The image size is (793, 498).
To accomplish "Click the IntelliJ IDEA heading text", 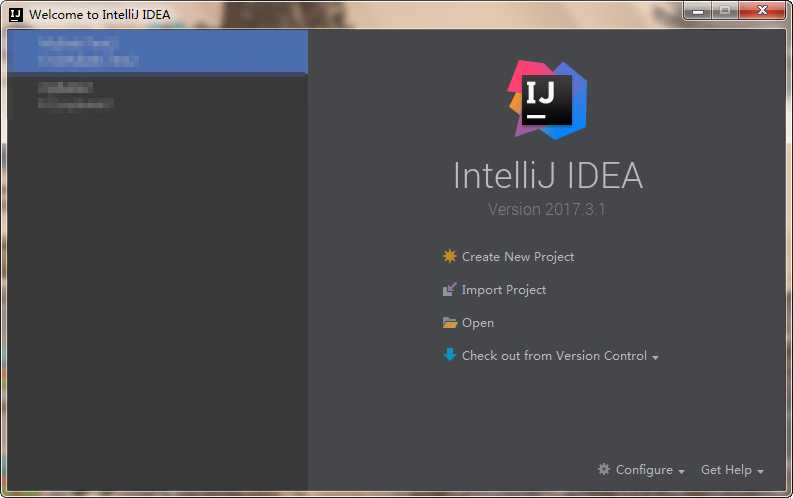I will (x=548, y=175).
